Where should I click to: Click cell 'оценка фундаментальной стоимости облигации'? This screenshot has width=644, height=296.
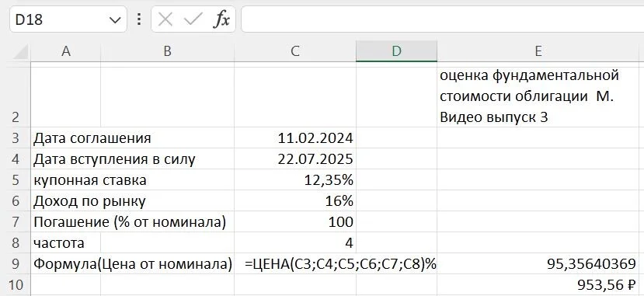click(x=538, y=97)
